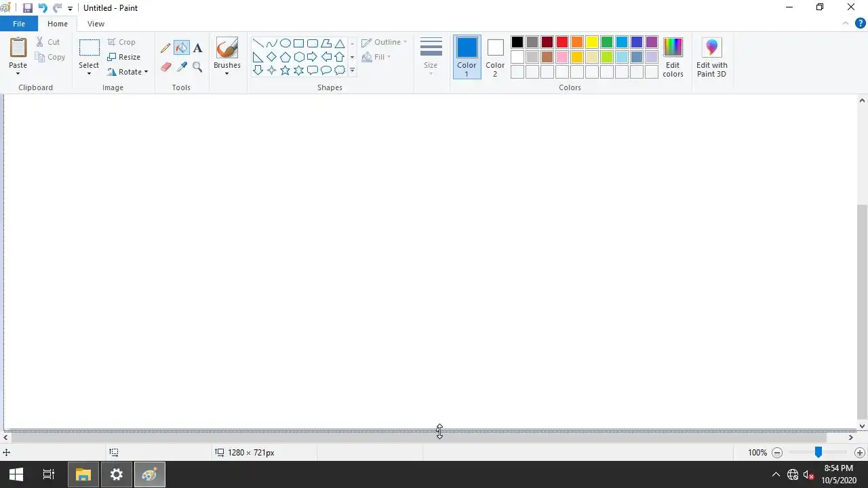Viewport: 868px width, 488px height.
Task: Switch to the Home tab
Action: (58, 24)
